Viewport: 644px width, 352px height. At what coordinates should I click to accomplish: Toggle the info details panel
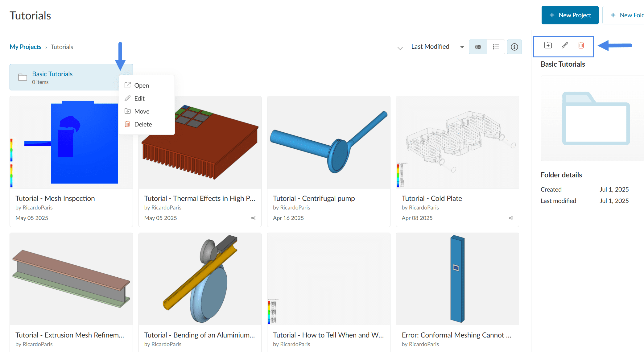[514, 47]
